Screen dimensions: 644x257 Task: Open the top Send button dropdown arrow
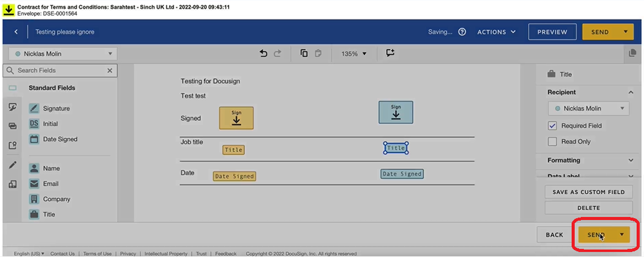(625, 32)
